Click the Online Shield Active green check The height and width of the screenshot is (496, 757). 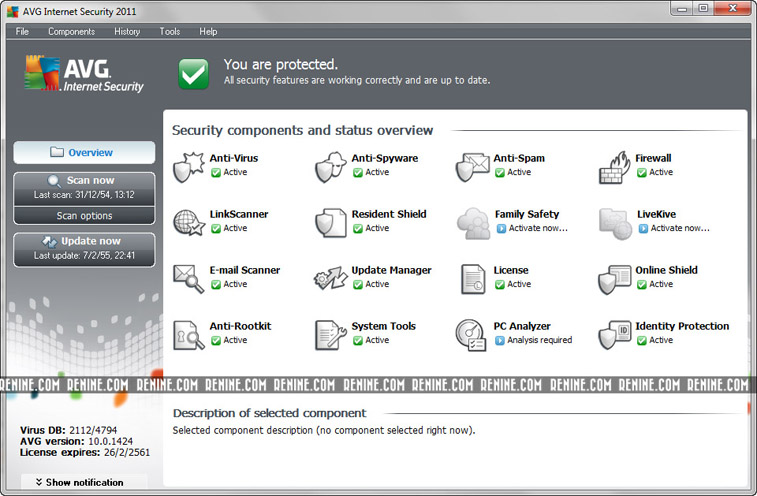[x=642, y=284]
